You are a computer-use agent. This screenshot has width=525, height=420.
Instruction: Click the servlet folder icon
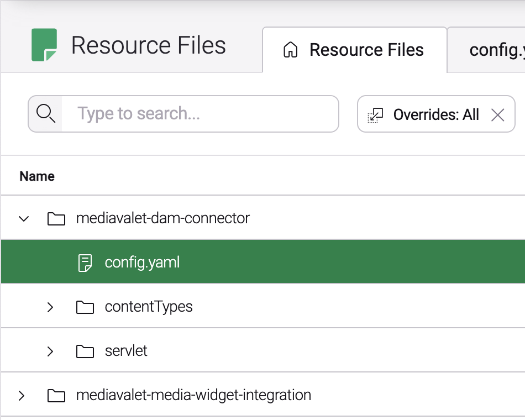[x=85, y=351]
